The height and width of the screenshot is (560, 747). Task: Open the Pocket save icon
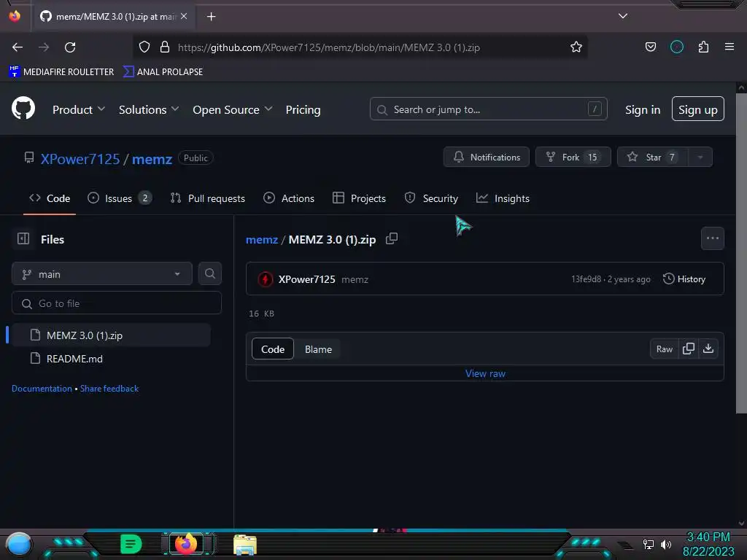click(650, 47)
